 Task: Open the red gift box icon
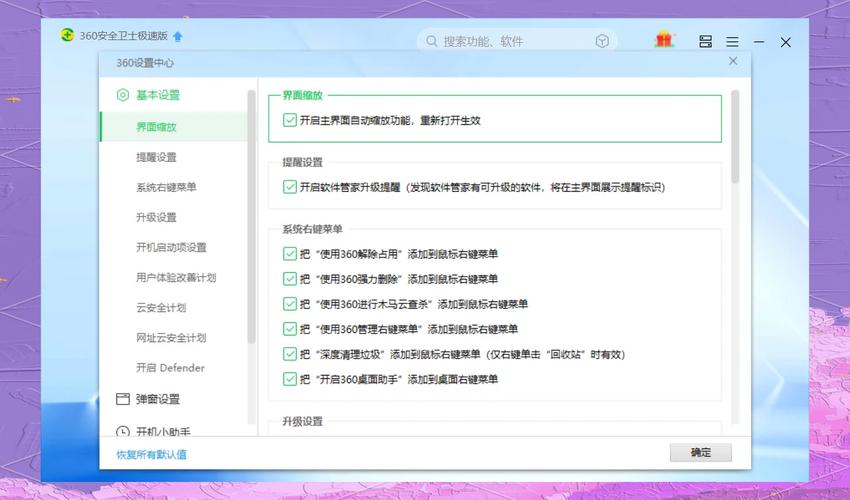tap(664, 40)
